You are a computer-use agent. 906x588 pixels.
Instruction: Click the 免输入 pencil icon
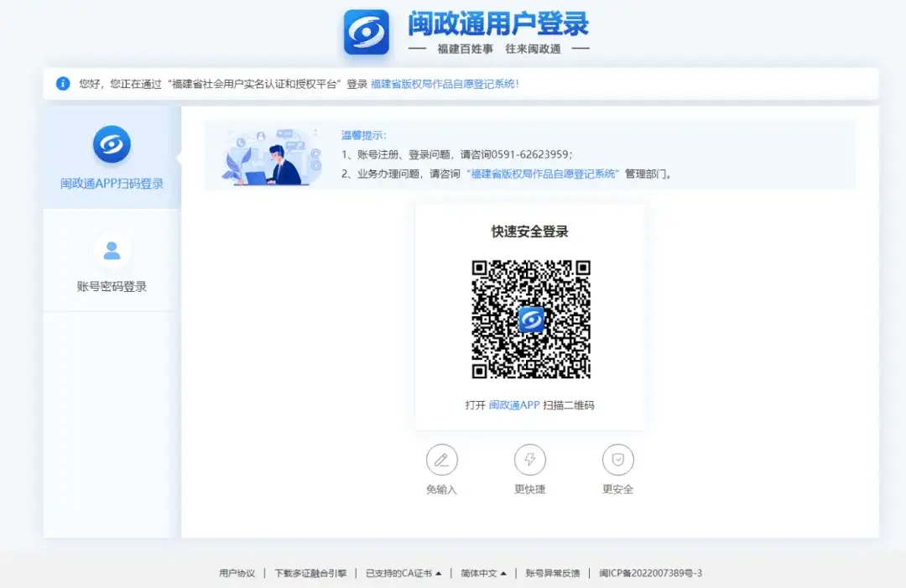pos(442,460)
